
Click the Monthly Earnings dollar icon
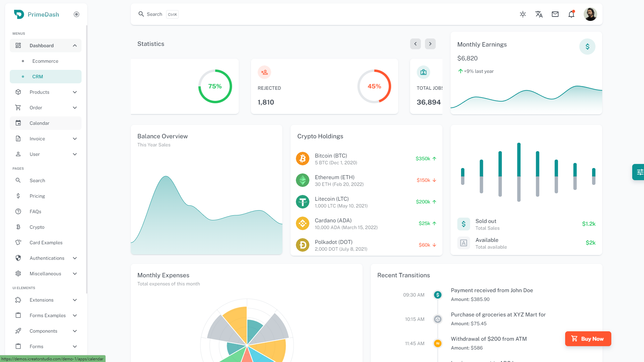(x=587, y=47)
